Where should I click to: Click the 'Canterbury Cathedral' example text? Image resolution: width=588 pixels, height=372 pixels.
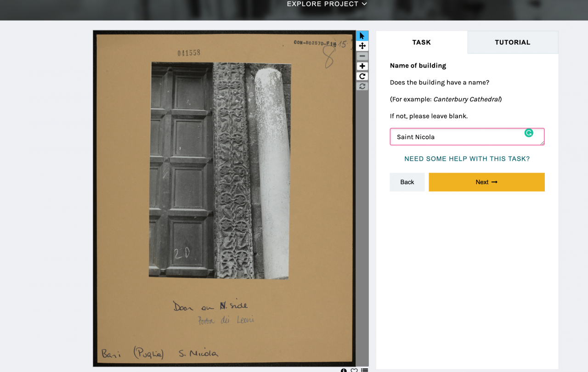coord(466,99)
